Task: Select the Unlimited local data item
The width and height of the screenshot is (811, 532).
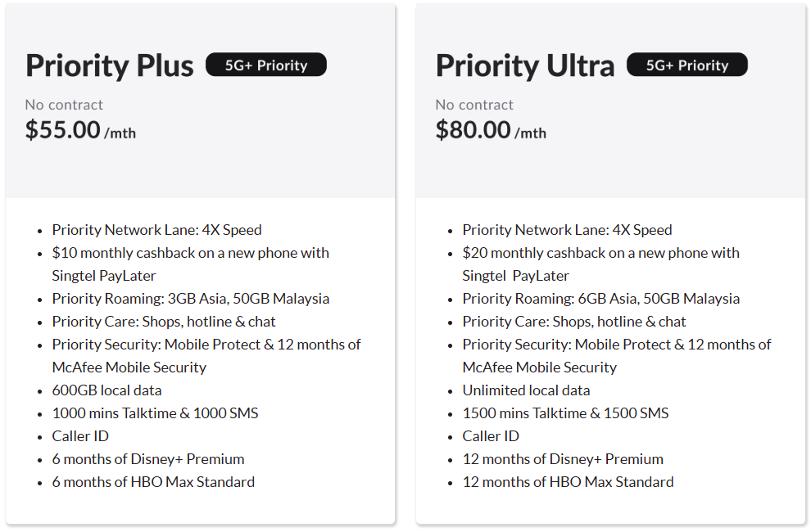Action: (x=526, y=390)
